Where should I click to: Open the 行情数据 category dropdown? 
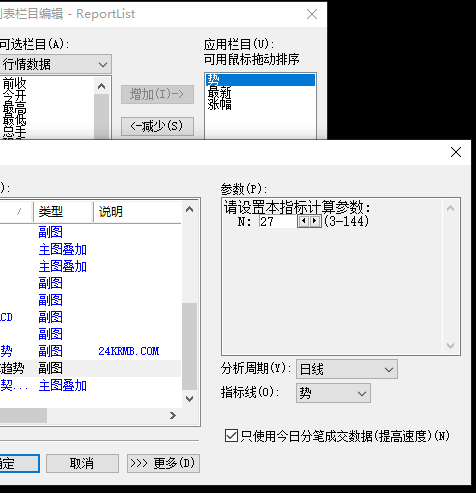55,64
